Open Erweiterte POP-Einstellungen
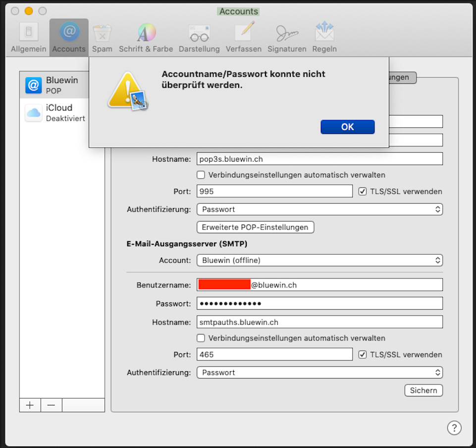 255,227
